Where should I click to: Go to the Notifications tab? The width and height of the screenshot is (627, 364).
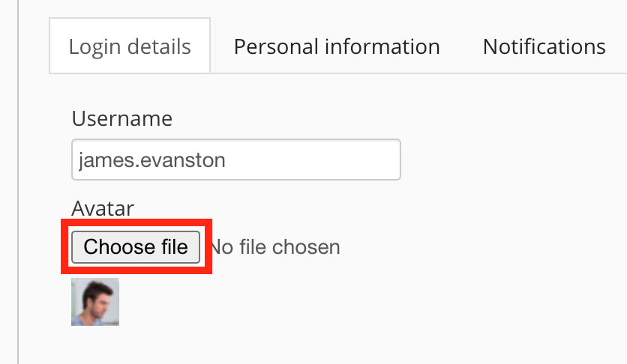[x=544, y=46]
